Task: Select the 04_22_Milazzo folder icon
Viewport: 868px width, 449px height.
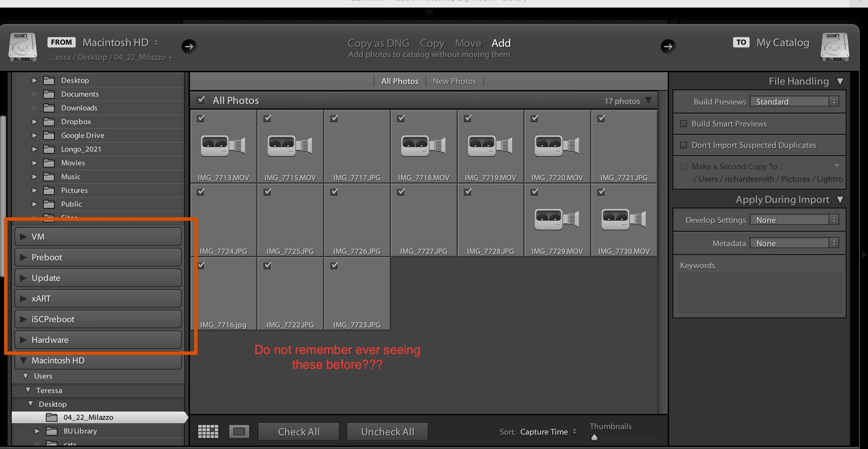Action: click(52, 417)
